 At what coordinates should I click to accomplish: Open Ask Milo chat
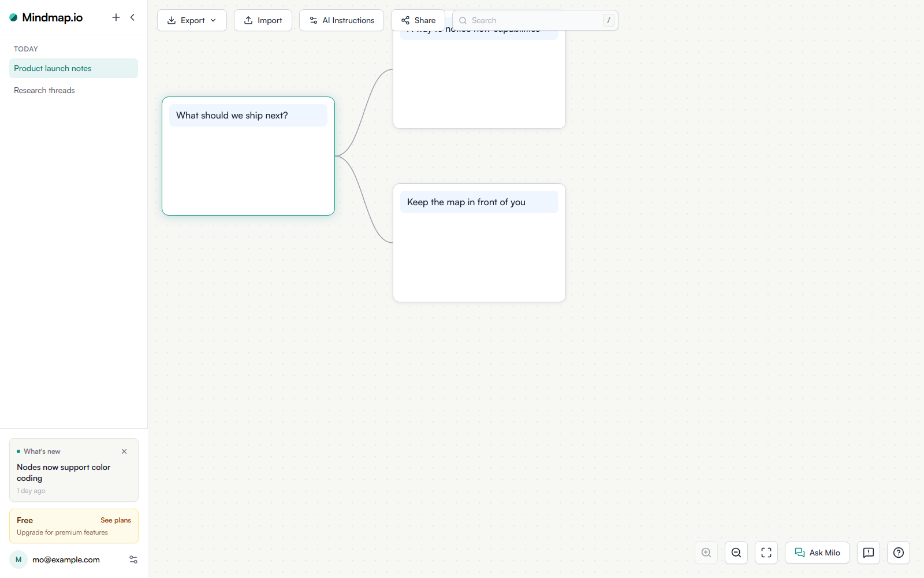click(x=817, y=553)
